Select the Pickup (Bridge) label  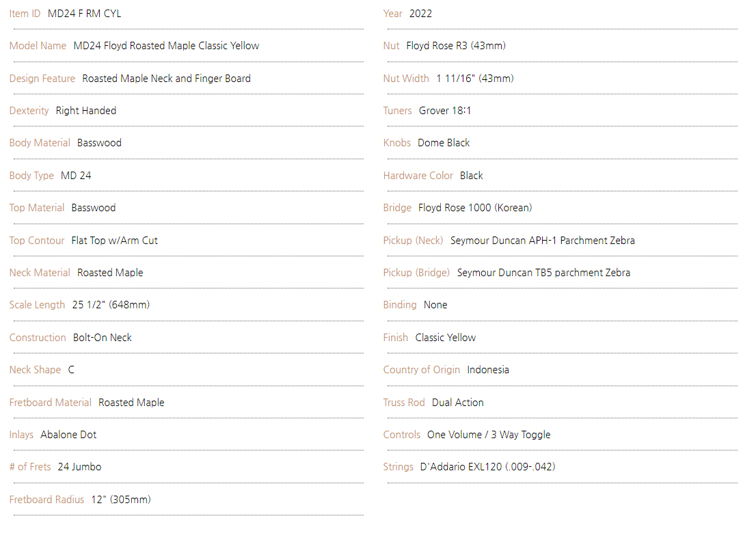point(416,273)
